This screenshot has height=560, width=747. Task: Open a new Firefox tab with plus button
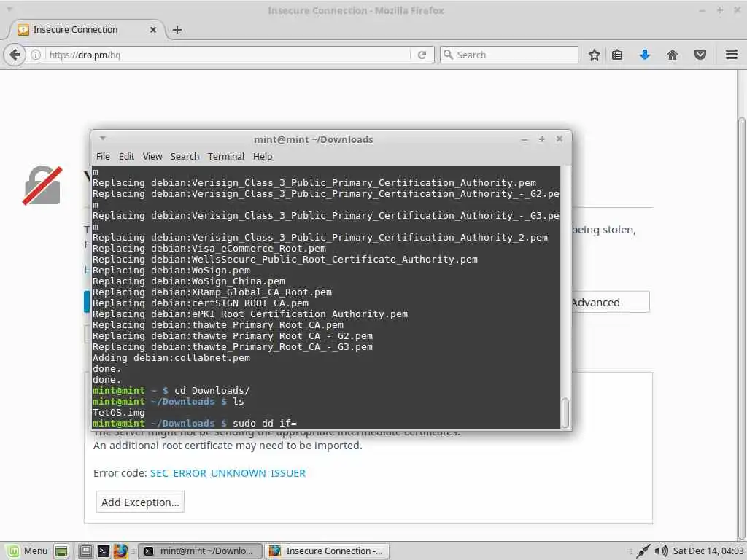pyautogui.click(x=177, y=30)
